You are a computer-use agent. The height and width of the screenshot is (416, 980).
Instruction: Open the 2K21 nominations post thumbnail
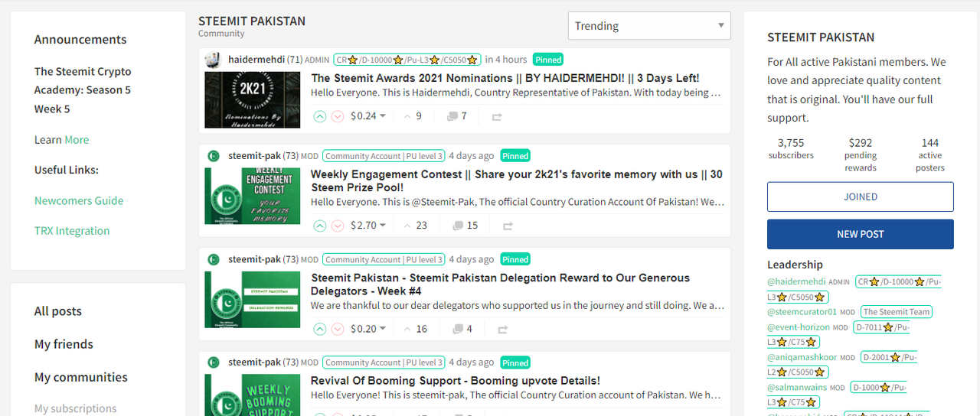click(253, 99)
